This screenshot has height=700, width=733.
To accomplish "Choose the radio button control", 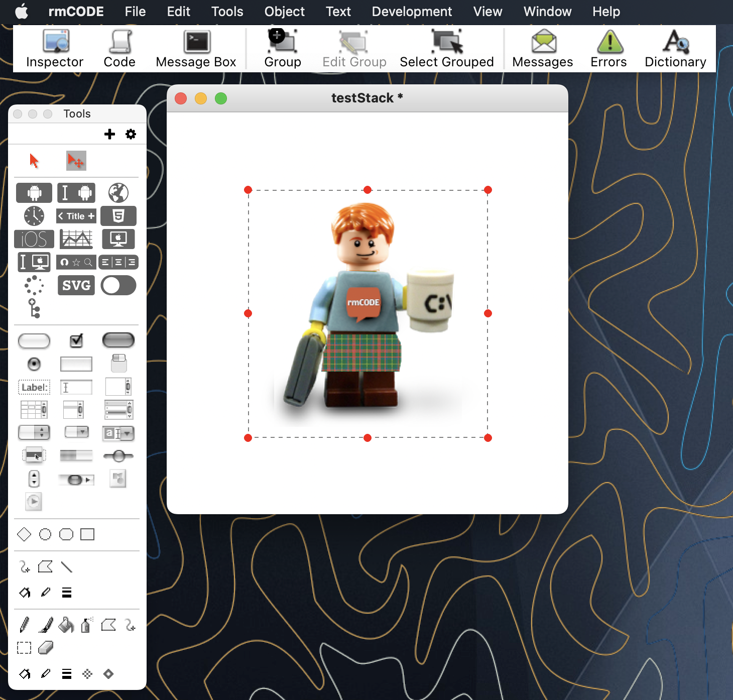I will 34,364.
